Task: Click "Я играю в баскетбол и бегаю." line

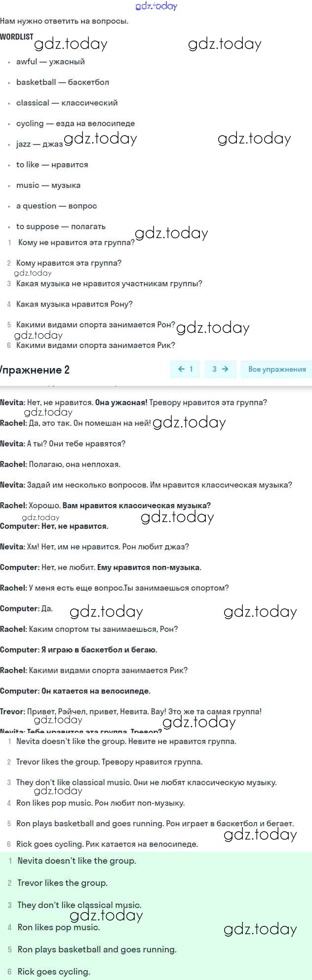Action: click(x=99, y=650)
